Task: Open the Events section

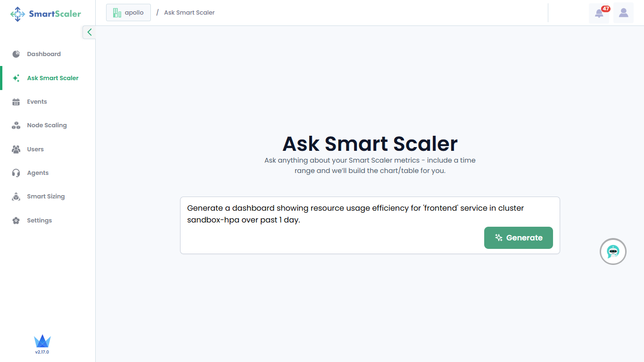Action: (x=37, y=102)
